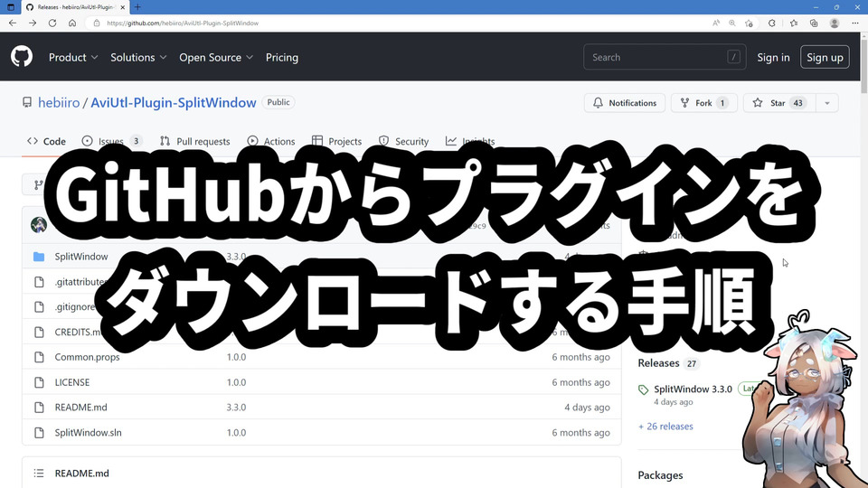Image resolution: width=868 pixels, height=488 pixels.
Task: Add page to favorites star icon
Action: click(x=749, y=23)
